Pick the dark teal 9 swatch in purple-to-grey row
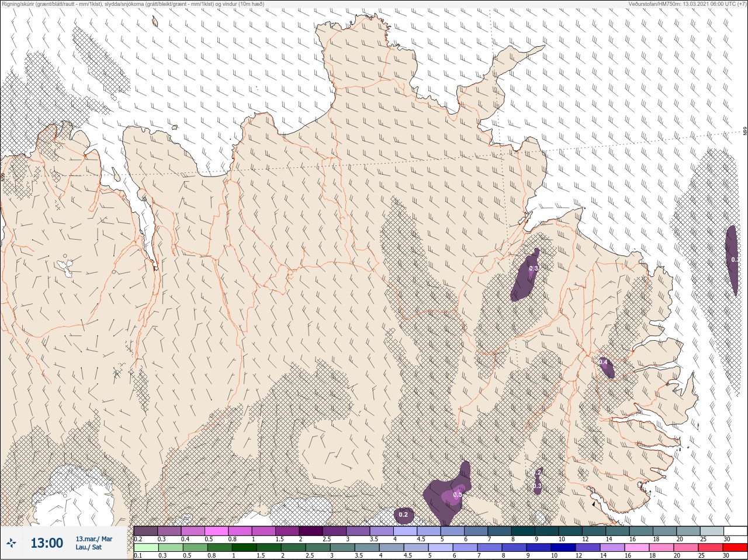 pos(546,531)
